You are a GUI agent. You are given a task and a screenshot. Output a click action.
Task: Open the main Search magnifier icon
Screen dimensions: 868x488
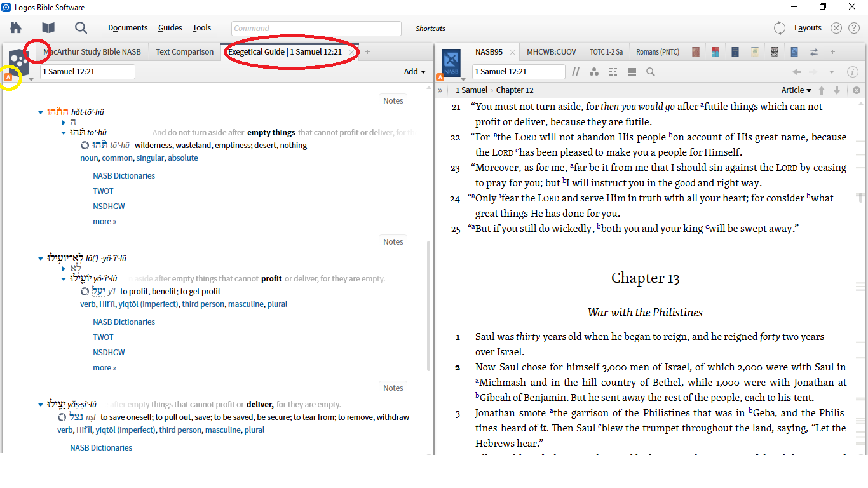pyautogui.click(x=81, y=28)
